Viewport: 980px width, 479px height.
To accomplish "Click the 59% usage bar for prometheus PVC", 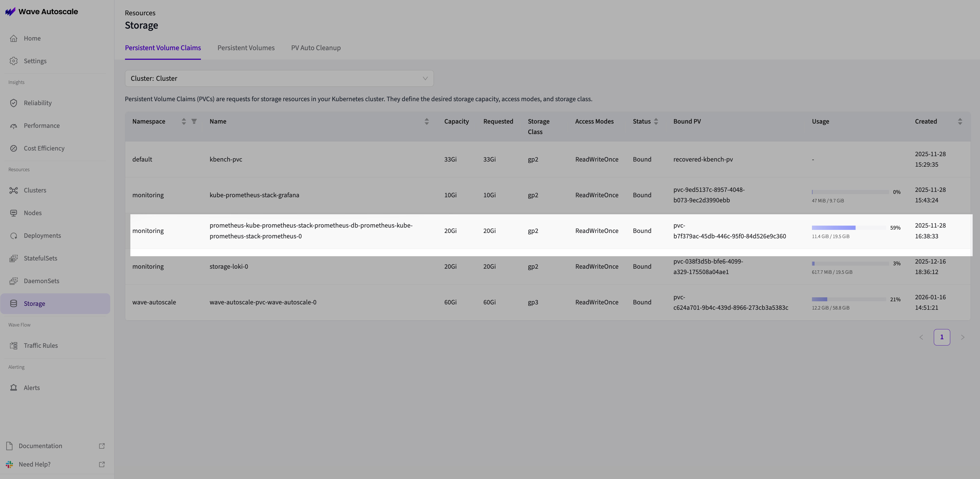I will pyautogui.click(x=849, y=228).
